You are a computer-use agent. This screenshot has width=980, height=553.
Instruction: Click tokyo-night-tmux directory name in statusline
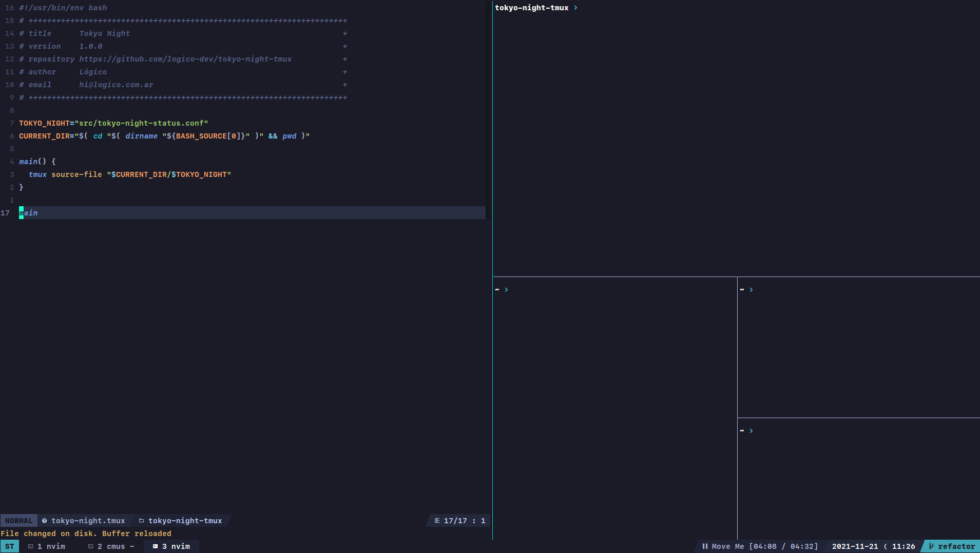[185, 521]
